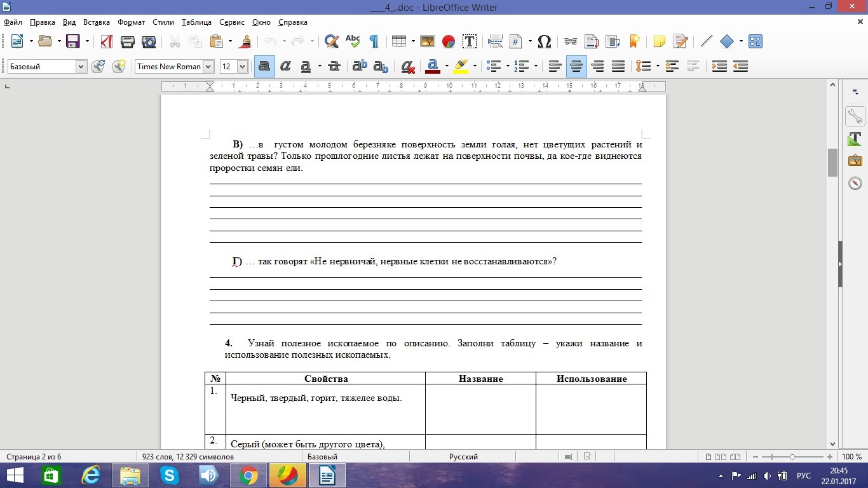868x488 pixels.
Task: Click the Русский language status bar field
Action: click(463, 457)
